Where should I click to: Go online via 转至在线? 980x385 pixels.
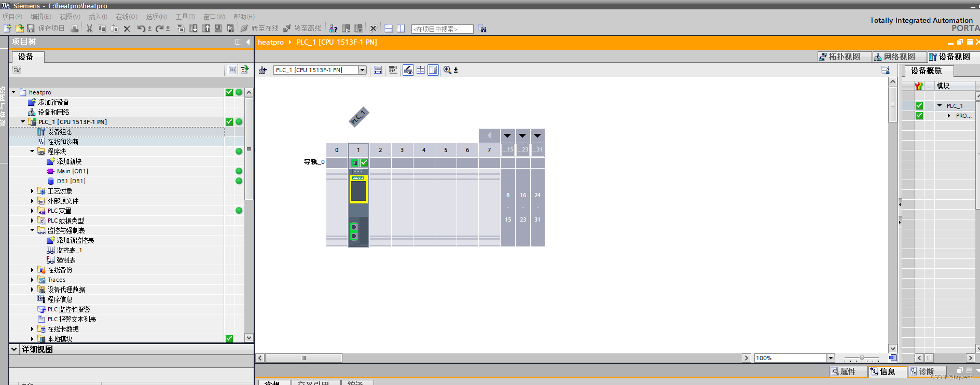pyautogui.click(x=259, y=29)
